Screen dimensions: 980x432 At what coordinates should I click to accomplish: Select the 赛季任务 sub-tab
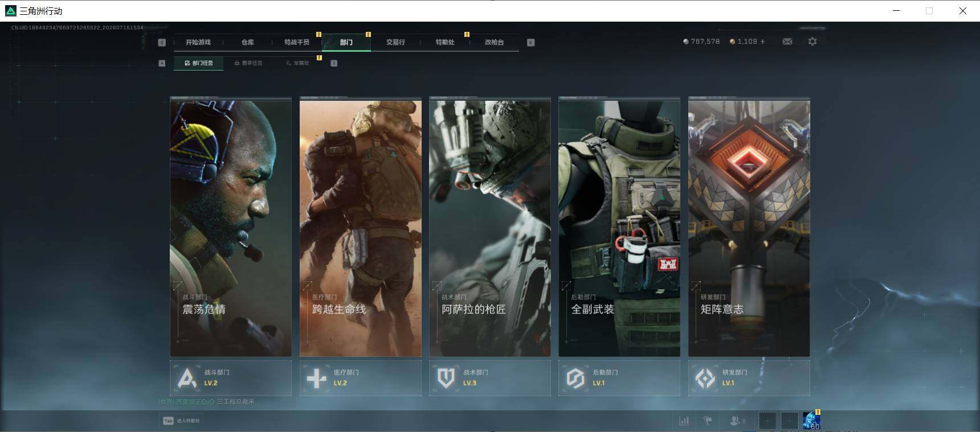[248, 63]
